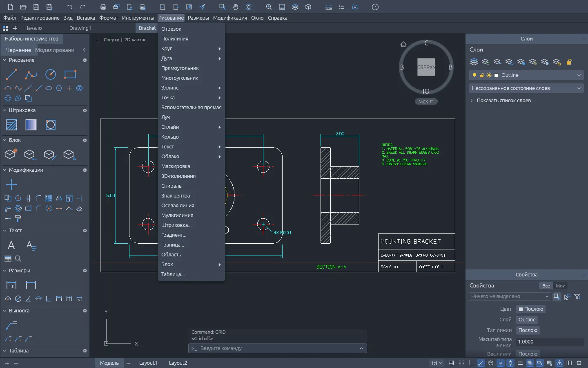Screen dimensions: 588x368
Task: Open the Сплайн submenu
Action: [x=192, y=127]
